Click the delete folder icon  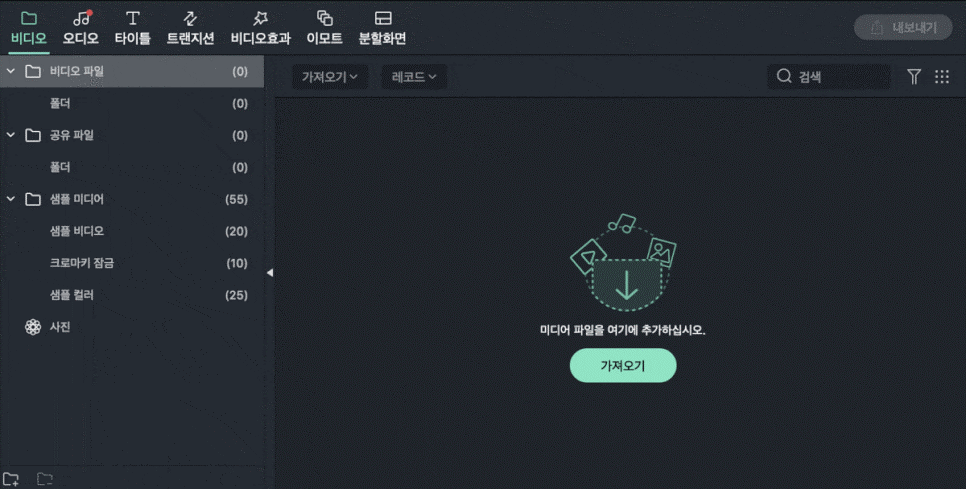(x=44, y=479)
